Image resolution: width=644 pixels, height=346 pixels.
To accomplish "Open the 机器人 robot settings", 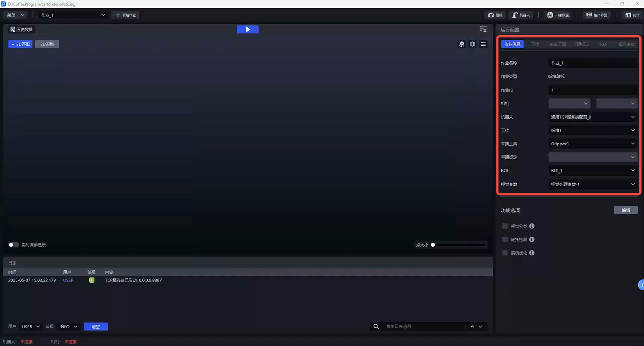I will coord(521,15).
